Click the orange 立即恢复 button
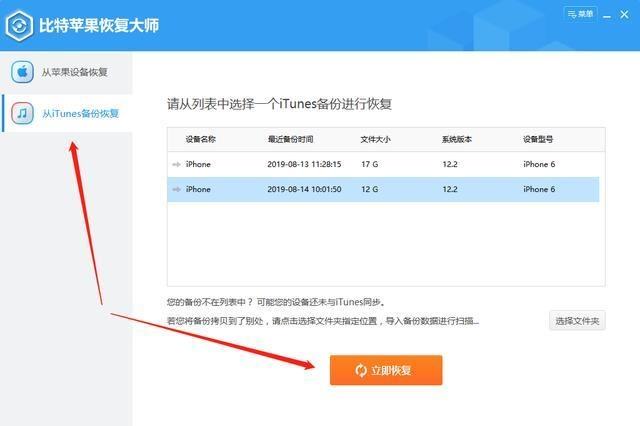Image resolution: width=640 pixels, height=426 pixels. point(386,370)
